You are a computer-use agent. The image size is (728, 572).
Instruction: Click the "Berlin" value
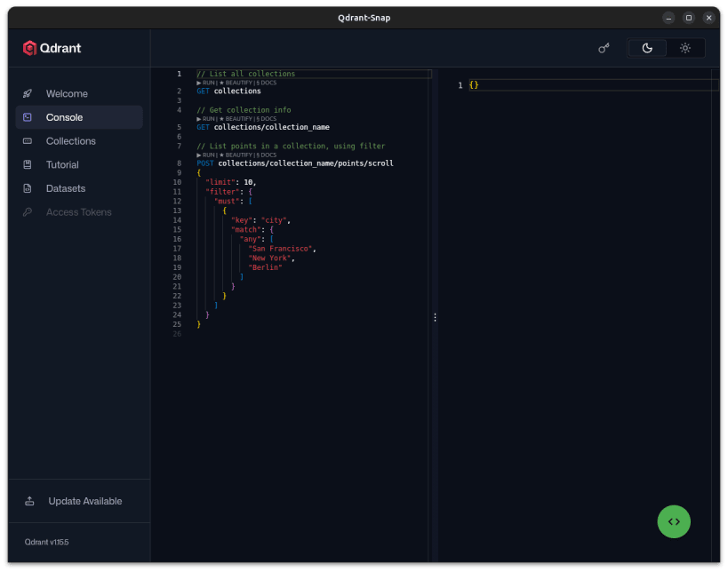tap(265, 267)
